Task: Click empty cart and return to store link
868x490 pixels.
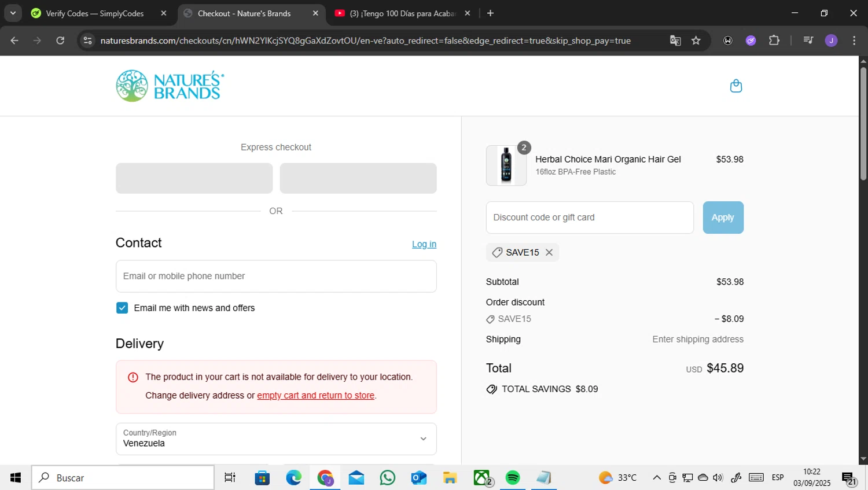Action: pos(315,396)
